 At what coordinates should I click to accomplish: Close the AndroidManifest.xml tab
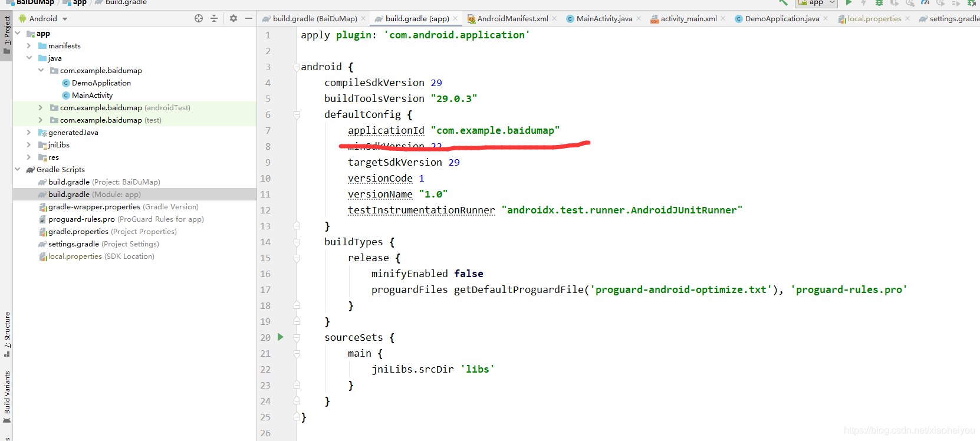(554, 19)
